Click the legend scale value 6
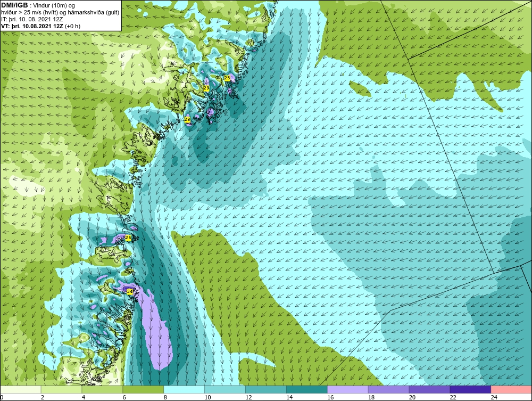The width and height of the screenshot is (532, 401). click(x=124, y=397)
